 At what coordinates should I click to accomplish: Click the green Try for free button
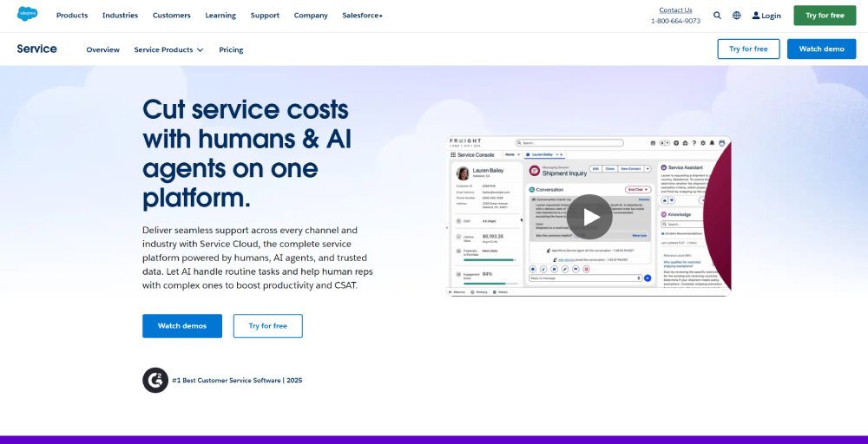825,16
